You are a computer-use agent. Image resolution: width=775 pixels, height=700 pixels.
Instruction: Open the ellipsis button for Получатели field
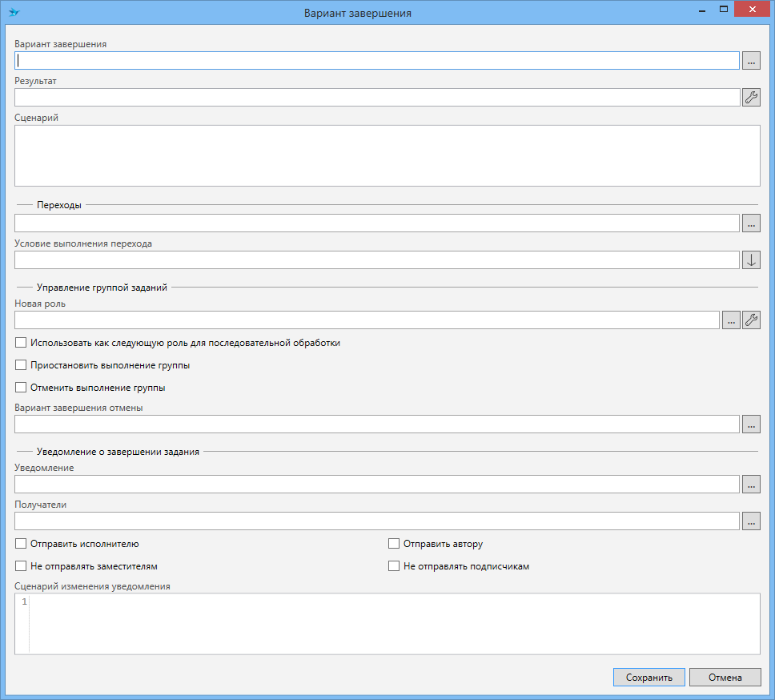point(751,521)
